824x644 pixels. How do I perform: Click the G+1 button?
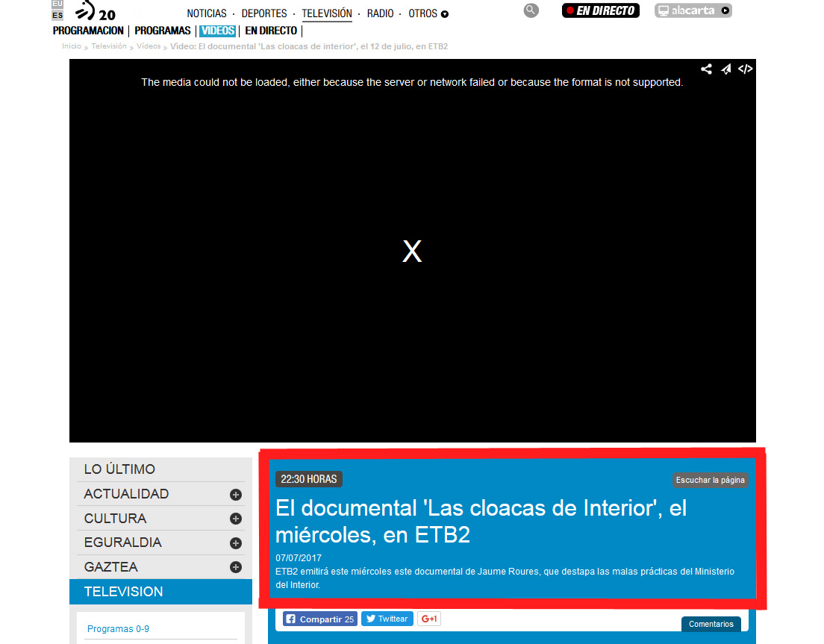[429, 619]
